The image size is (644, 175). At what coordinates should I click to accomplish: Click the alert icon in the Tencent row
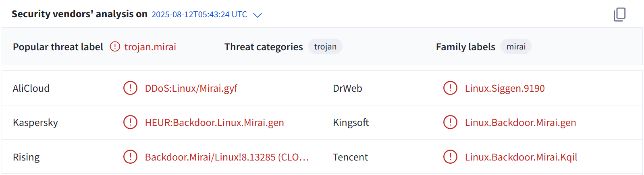(x=450, y=156)
